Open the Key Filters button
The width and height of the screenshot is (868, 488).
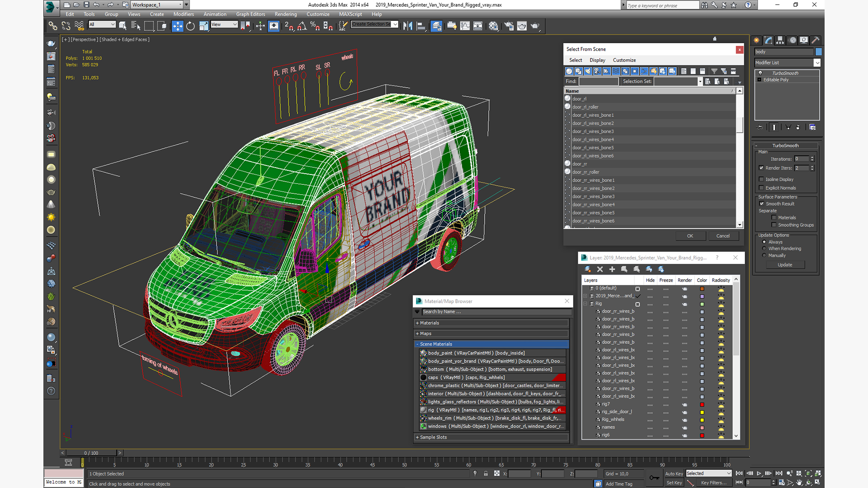point(713,483)
